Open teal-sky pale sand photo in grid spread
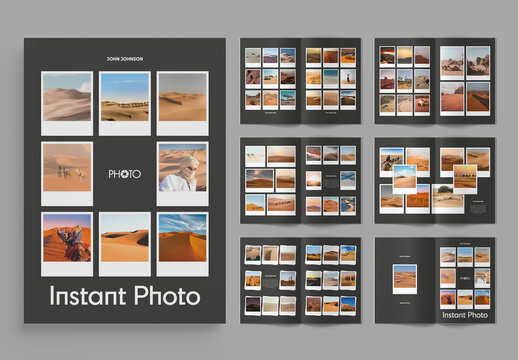 tap(331, 79)
